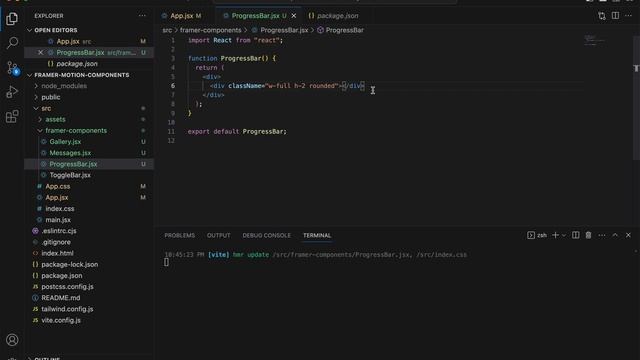Screen dimensions: 640x360
Task: Kill terminal with trash icon
Action: (588, 235)
